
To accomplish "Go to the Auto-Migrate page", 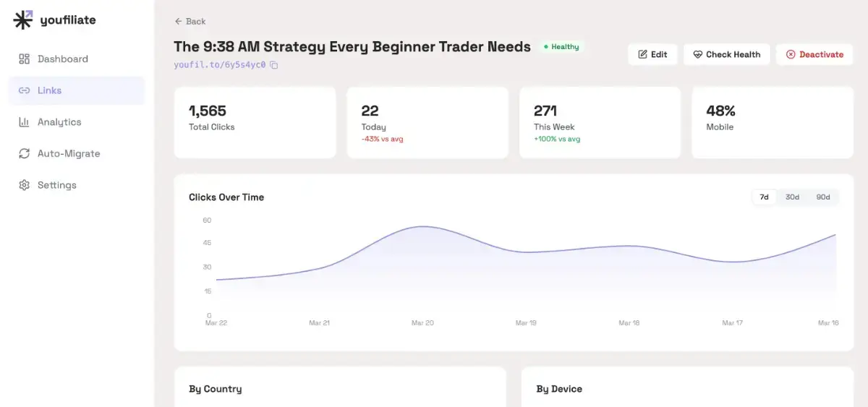I will (x=69, y=154).
